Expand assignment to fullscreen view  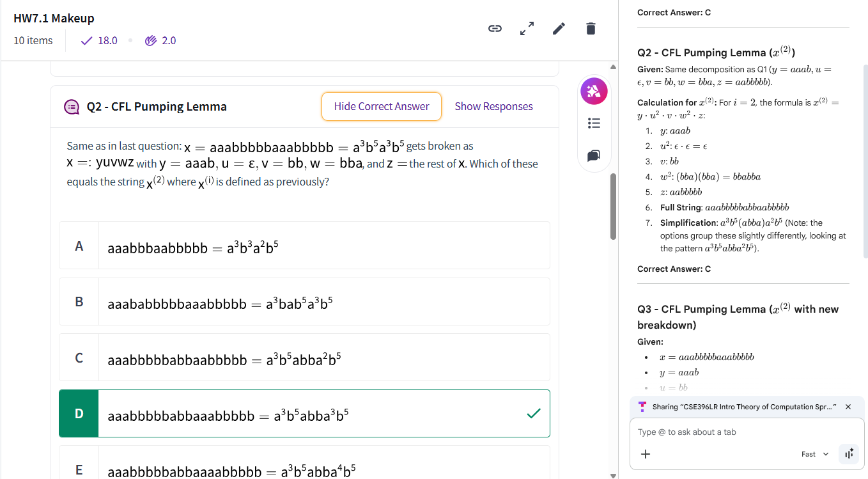tap(527, 29)
